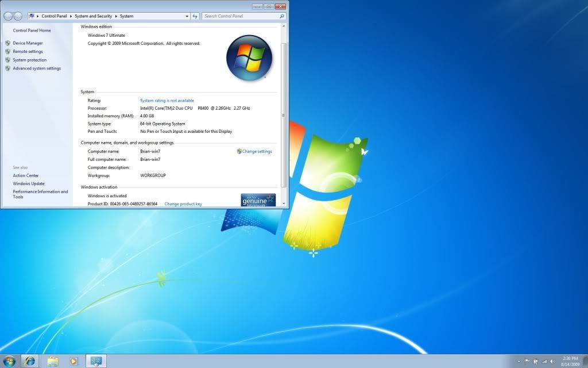The height and width of the screenshot is (368, 588).
Task: Select the Control Panel taskbar button
Action: [x=96, y=361]
